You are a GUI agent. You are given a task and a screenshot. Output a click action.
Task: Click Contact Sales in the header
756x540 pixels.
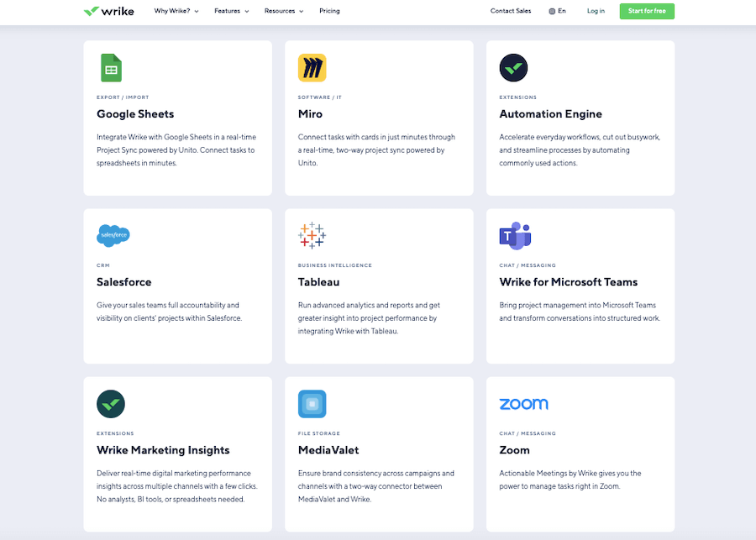511,11
